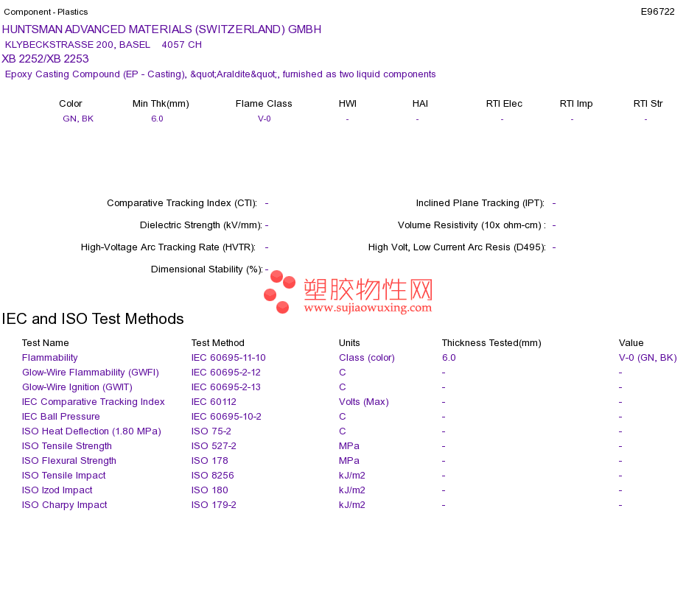700x589 pixels.
Task: Click IEC Comparative Tracking Index link
Action: (x=94, y=402)
